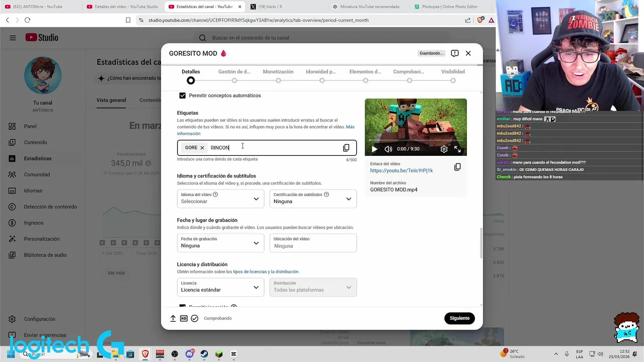
Task: Open the youtu.be/TeiicYrPj1k video link
Action: (x=401, y=170)
